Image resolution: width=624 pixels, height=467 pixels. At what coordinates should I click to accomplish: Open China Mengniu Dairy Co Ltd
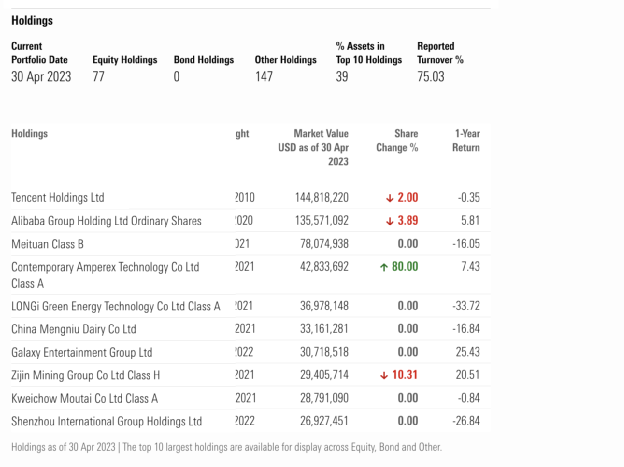point(73,329)
